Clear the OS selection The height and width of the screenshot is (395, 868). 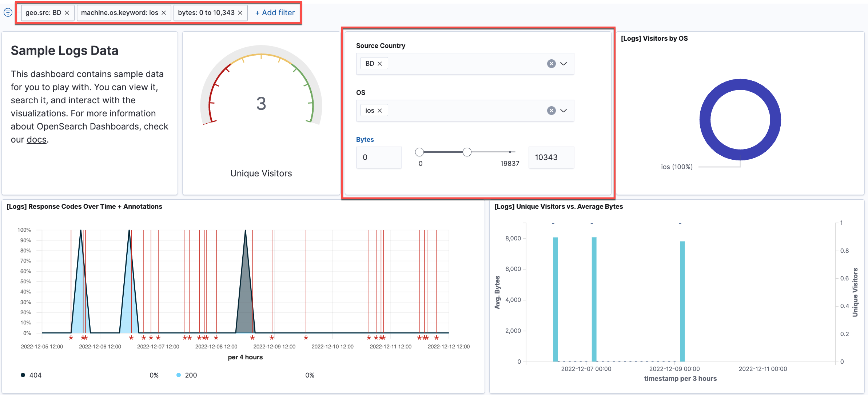point(552,110)
